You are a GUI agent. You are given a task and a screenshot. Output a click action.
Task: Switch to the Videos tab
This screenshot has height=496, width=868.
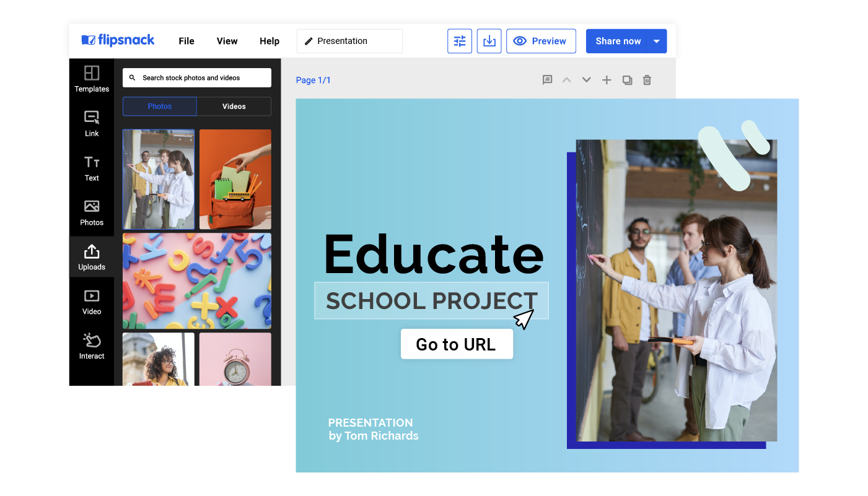[234, 106]
